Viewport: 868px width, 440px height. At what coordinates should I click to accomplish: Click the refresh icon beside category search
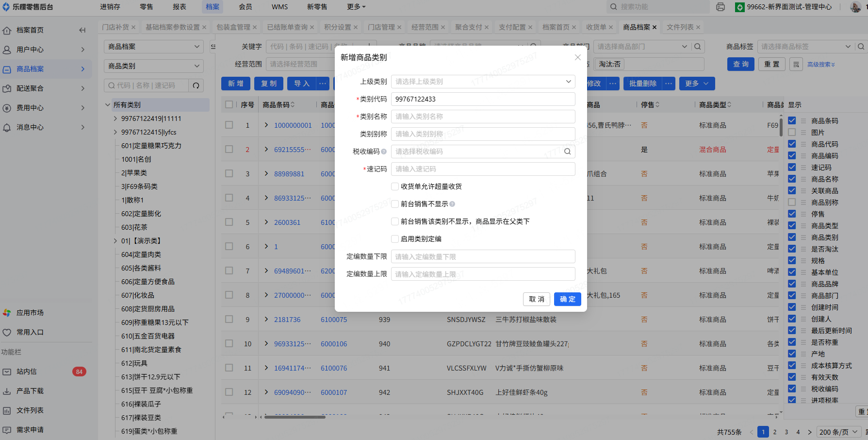tap(196, 85)
